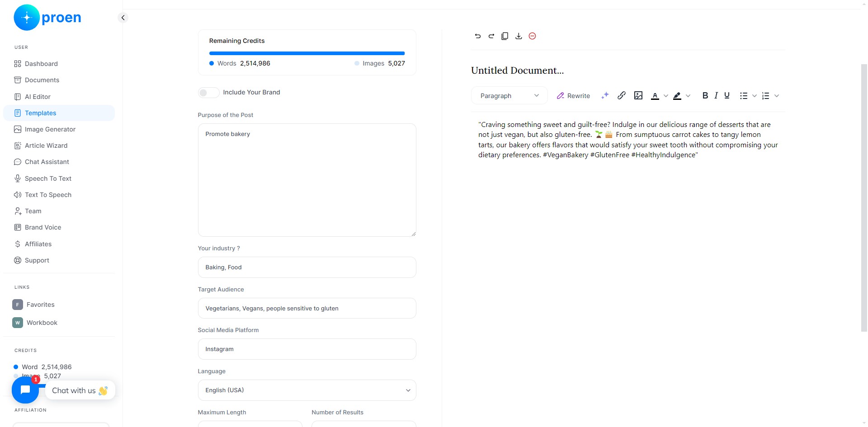Image resolution: width=868 pixels, height=427 pixels.
Task: Open text color dropdown arrow
Action: 666,96
